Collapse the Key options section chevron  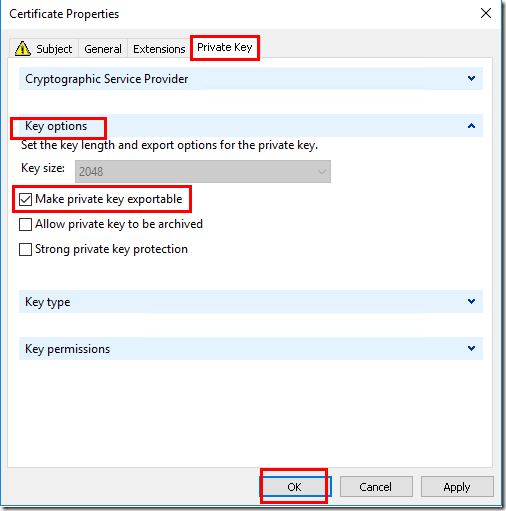pyautogui.click(x=471, y=126)
